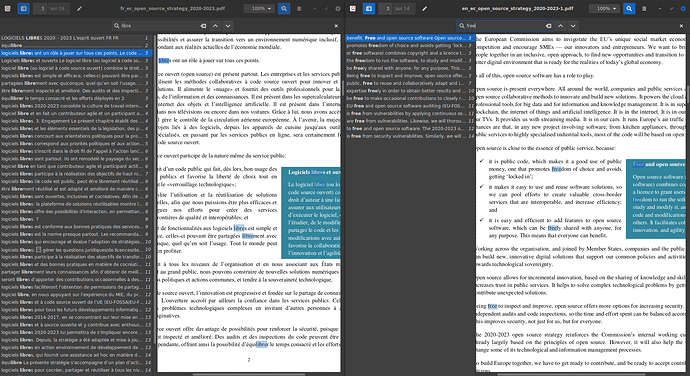Open annotation pencil tool in French PDF window
Image resolution: width=690 pixels, height=376 pixels.
click(79, 8)
